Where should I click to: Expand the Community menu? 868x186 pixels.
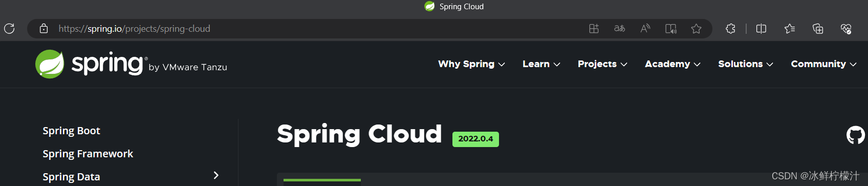tap(823, 64)
